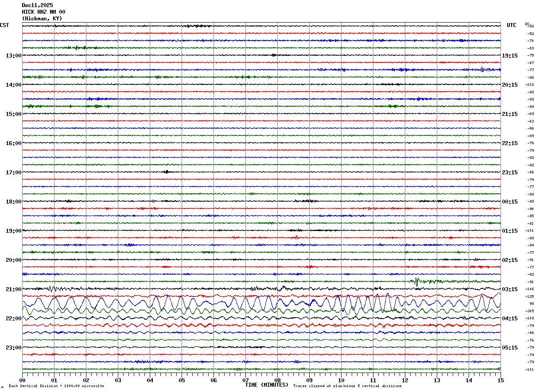Select the 13:00 CST time label
536x392 pixels.
pos(13,56)
